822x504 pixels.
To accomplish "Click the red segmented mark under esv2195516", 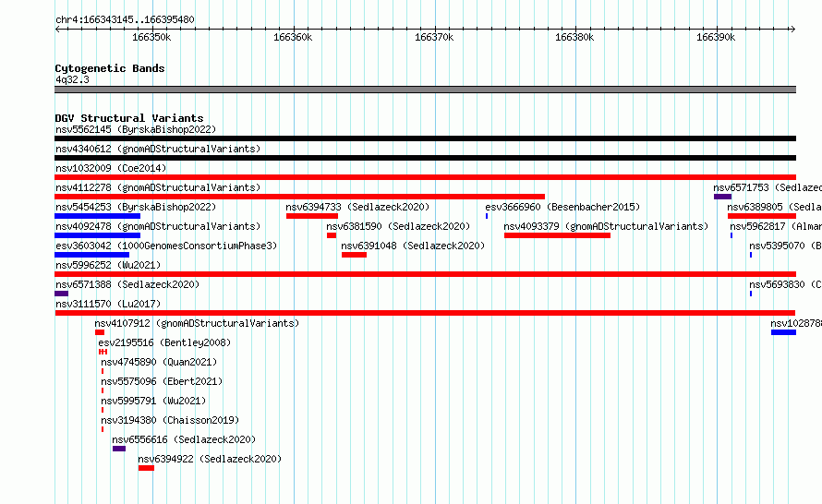I will coord(103,352).
